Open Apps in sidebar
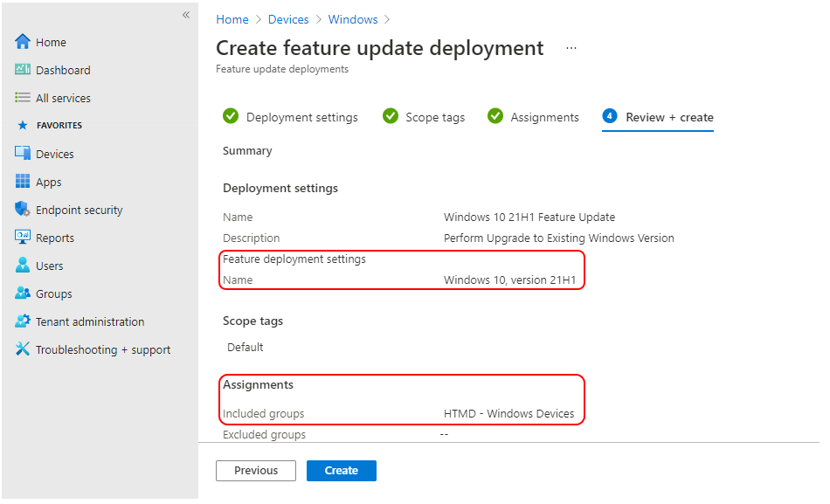 point(49,182)
